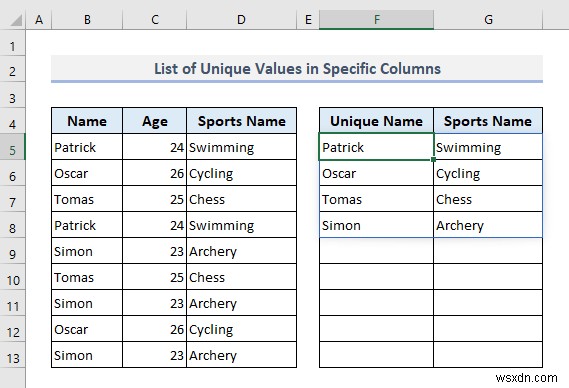Viewport: 569px width, 388px height.
Task: Select cell C5 with age 24
Action: pos(155,147)
